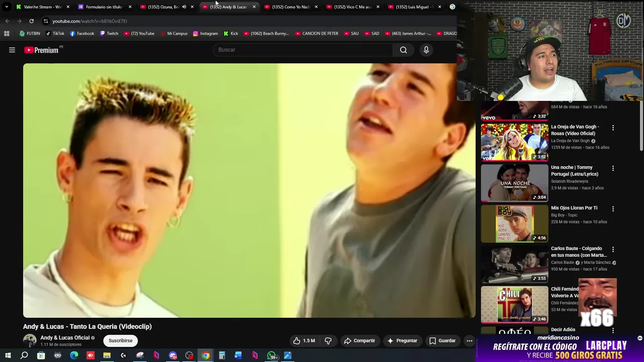The height and width of the screenshot is (362, 644).
Task: Click on the video player
Action: click(x=249, y=191)
